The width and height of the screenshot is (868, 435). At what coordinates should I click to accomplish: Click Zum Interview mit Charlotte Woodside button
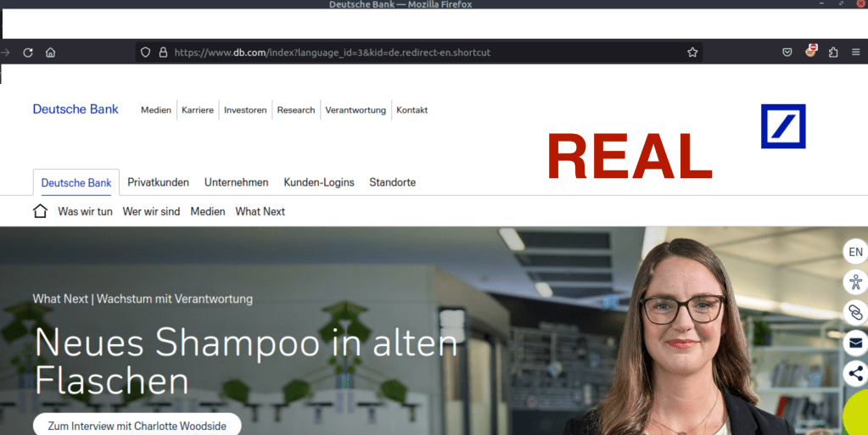(x=137, y=426)
